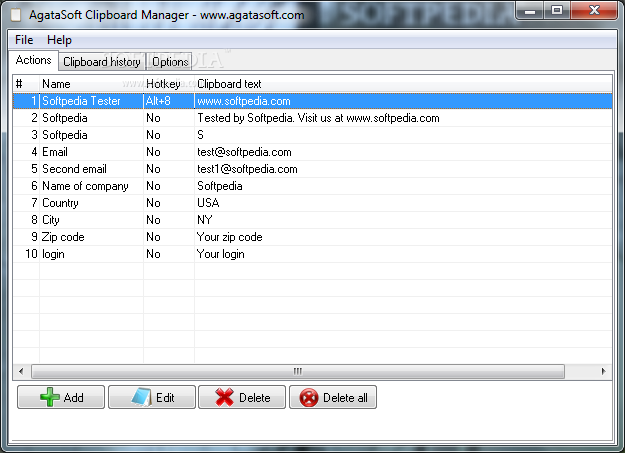The image size is (625, 453).
Task: Click the Alt+8 hotkey cell
Action: point(169,101)
